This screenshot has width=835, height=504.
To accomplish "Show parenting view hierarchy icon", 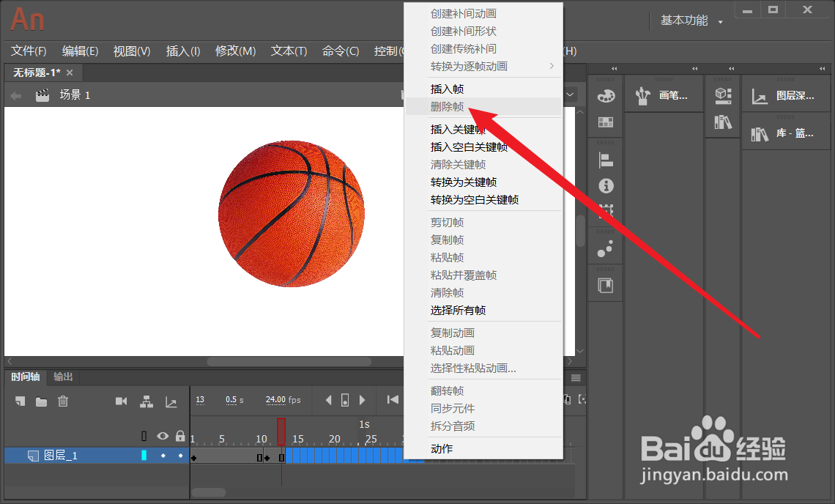I will click(x=146, y=401).
